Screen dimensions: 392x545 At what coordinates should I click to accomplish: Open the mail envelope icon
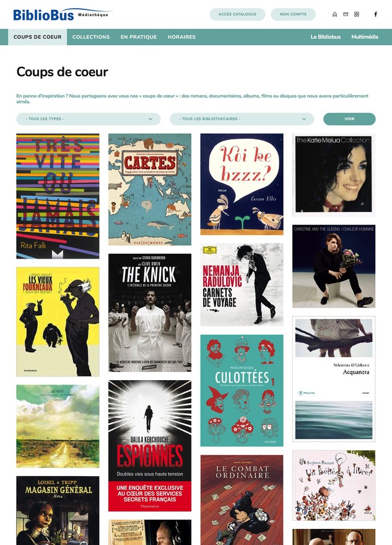tap(346, 14)
